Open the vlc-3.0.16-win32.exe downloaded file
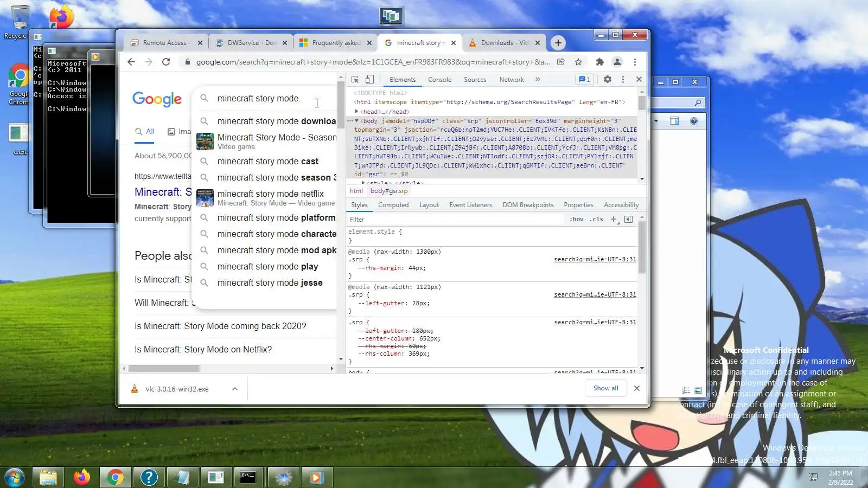Image resolution: width=868 pixels, height=488 pixels. [x=177, y=389]
